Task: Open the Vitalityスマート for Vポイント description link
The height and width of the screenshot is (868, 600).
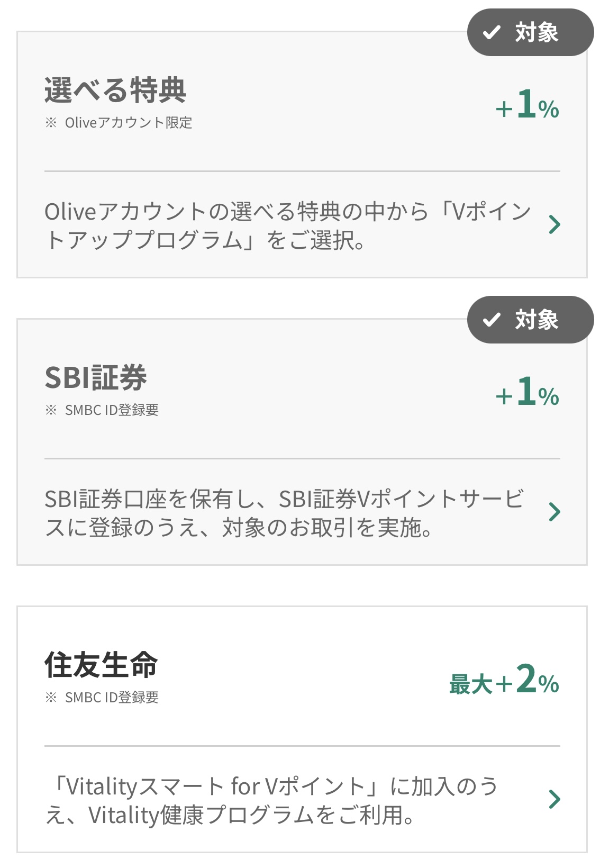Action: (x=271, y=800)
